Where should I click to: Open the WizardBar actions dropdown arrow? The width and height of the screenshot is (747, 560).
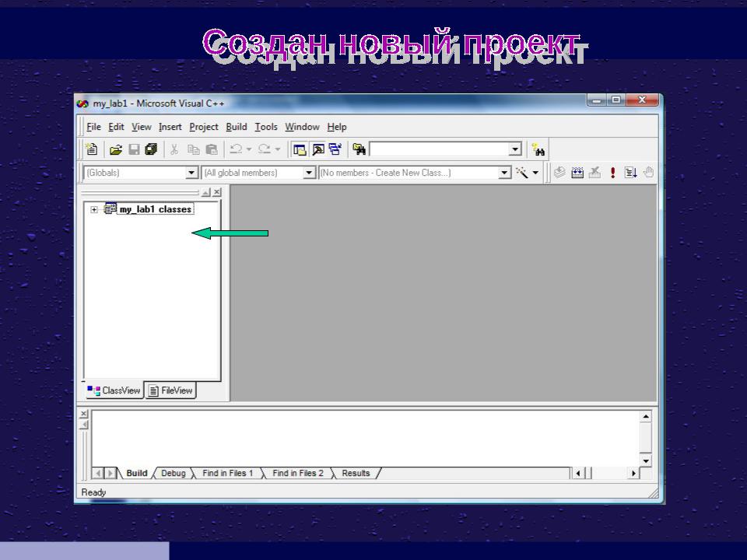tap(535, 173)
